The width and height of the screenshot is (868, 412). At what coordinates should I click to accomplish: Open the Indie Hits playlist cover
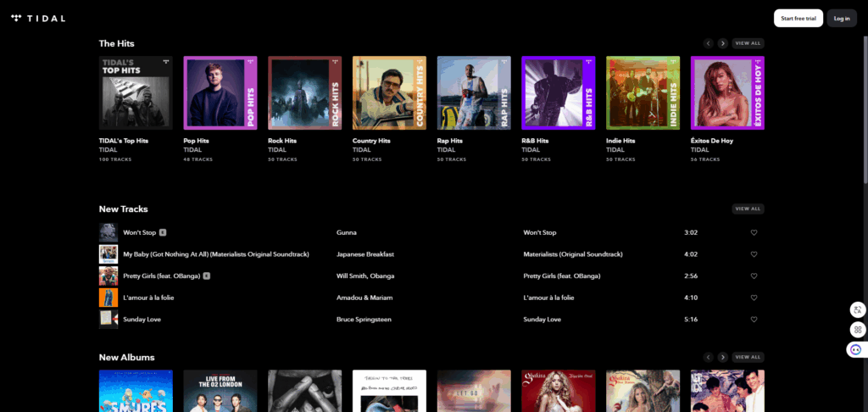pyautogui.click(x=643, y=93)
